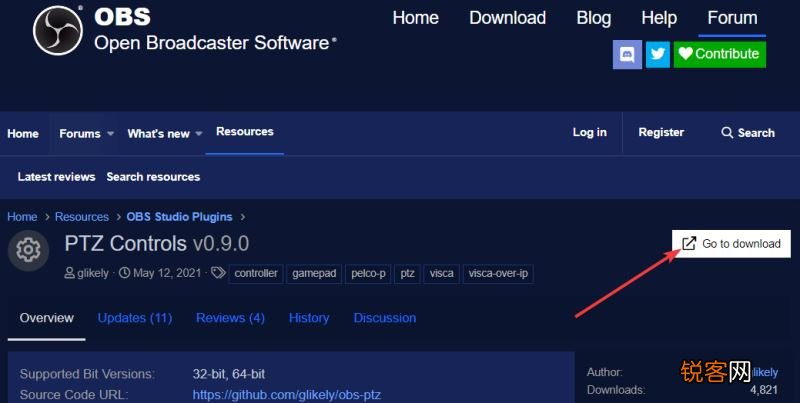Select the visca tag
Screen dimensions: 800x403
(x=441, y=273)
